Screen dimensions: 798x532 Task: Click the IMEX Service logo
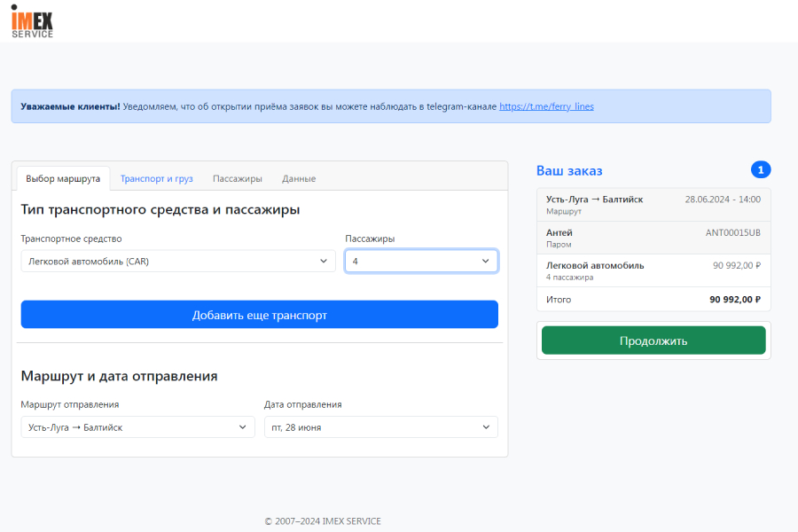click(32, 21)
